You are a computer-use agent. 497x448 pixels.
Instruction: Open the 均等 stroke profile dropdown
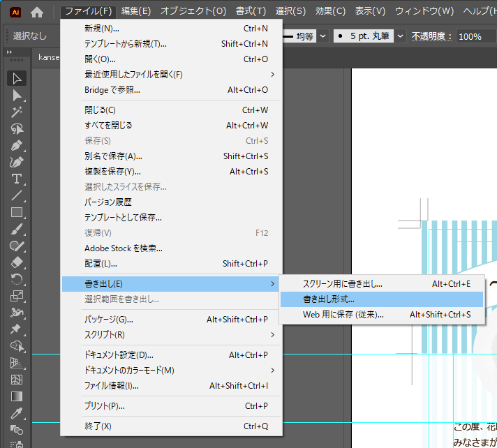[x=322, y=36]
